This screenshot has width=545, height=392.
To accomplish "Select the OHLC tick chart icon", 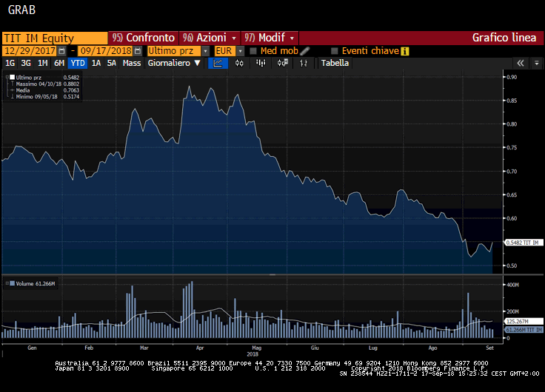I will (304, 63).
